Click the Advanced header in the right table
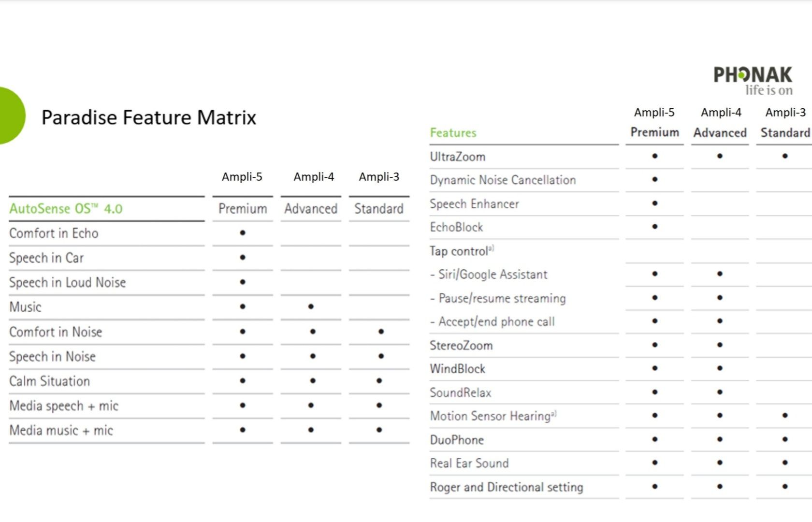 tap(720, 133)
